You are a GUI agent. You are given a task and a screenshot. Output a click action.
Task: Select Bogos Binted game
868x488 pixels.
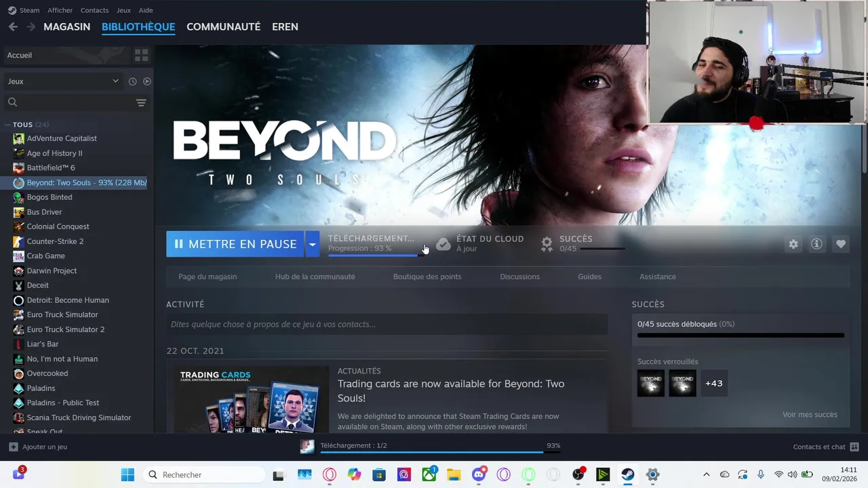50,197
